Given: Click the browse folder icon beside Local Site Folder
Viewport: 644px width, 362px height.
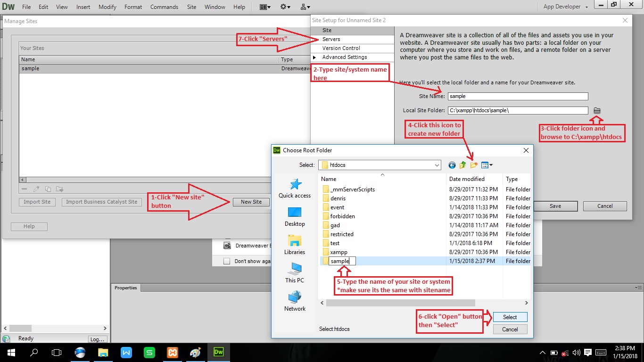Looking at the screenshot, I should pyautogui.click(x=597, y=110).
